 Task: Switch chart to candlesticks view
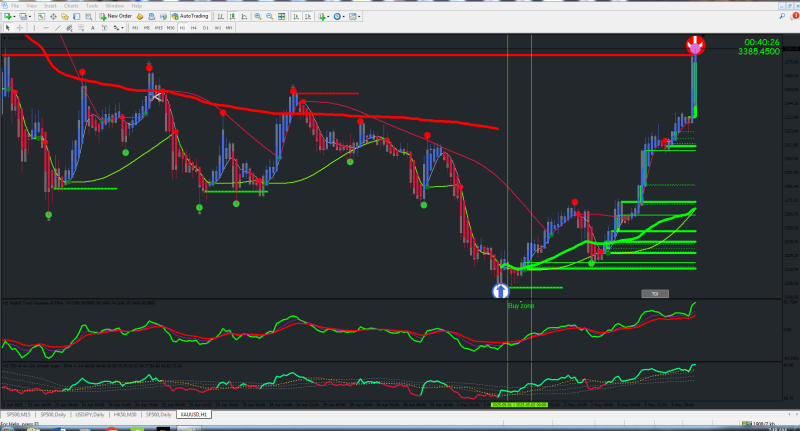(232, 16)
